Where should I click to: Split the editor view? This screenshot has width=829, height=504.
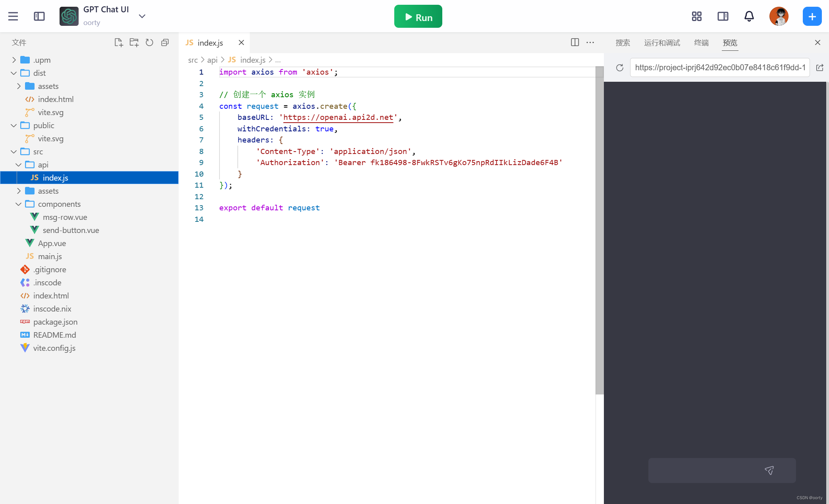(575, 42)
